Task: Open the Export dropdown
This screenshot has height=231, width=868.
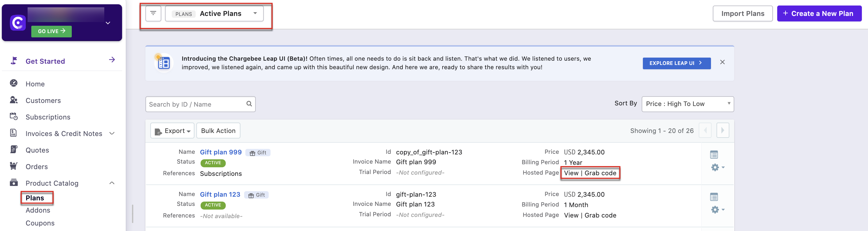Action: (x=172, y=131)
